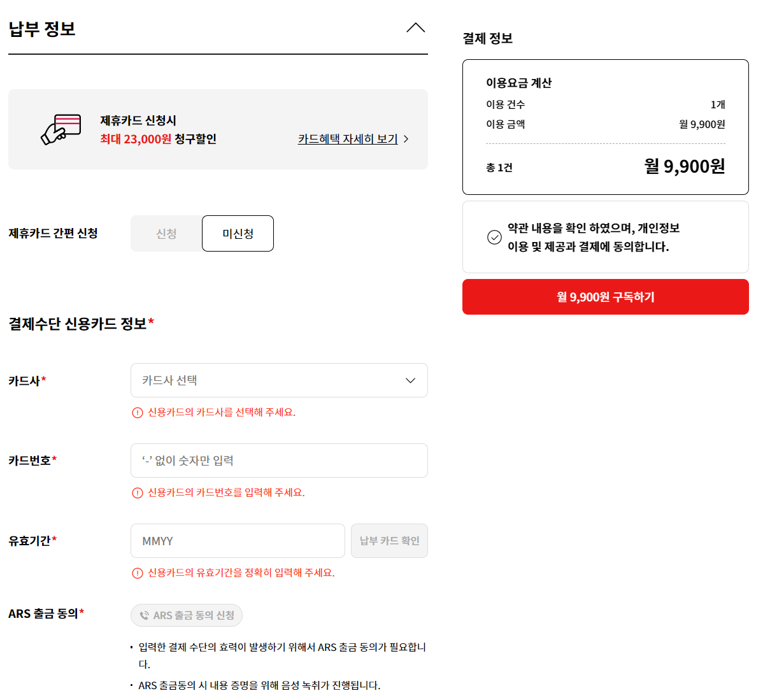Click the warning icon under the 유효기간 field
This screenshot has height=700, width=763.
(x=136, y=573)
